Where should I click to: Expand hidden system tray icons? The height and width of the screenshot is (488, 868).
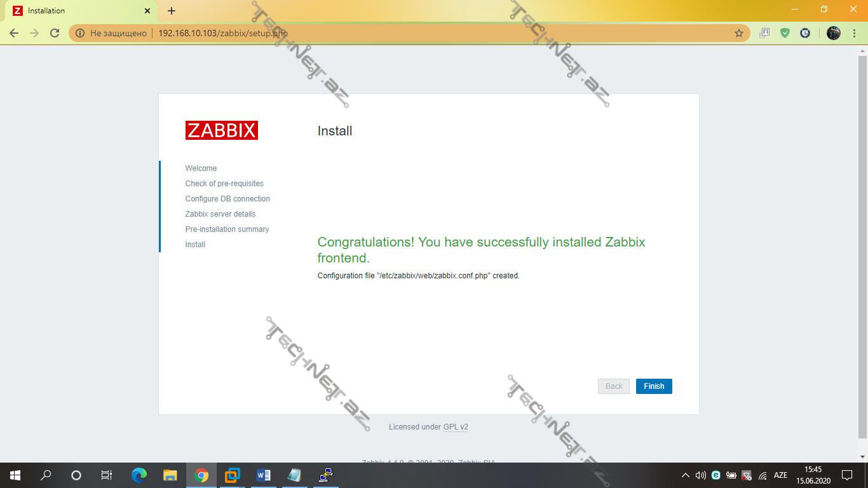[685, 475]
